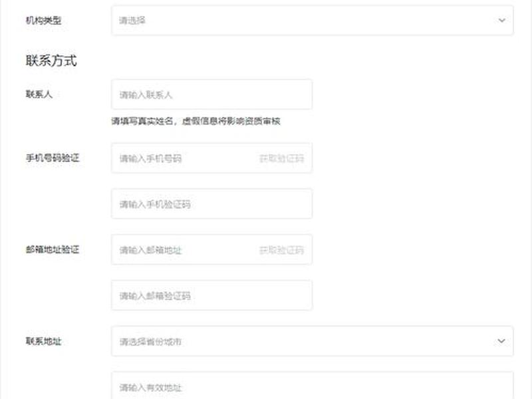Screen dimensions: 532x399
Task: Click 获取验证码 in the phone number field
Action: click(281, 158)
